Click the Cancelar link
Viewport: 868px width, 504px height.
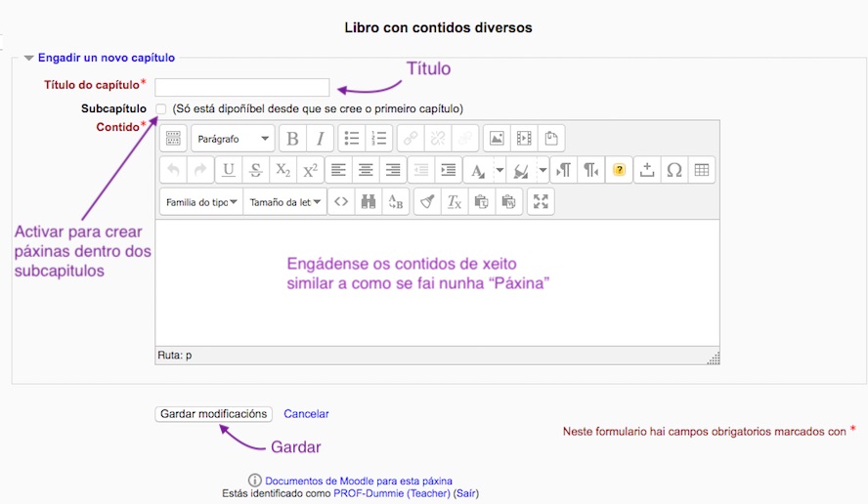306,414
